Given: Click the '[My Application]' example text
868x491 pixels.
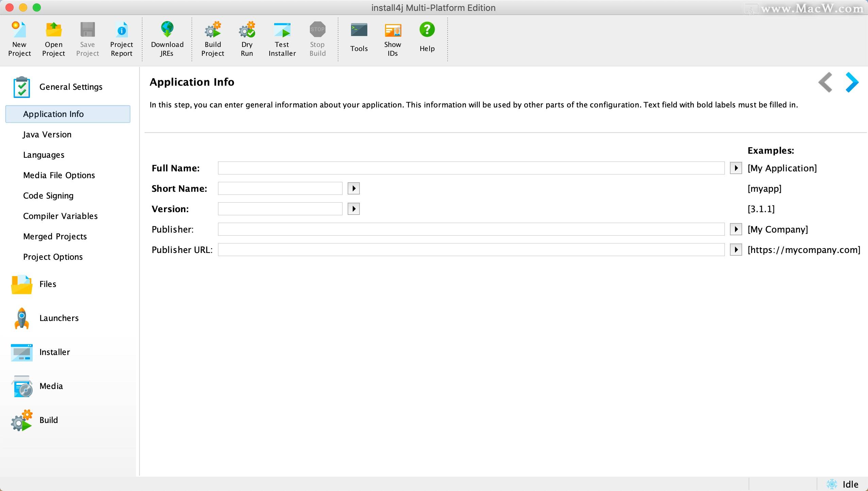Looking at the screenshot, I should [x=782, y=168].
